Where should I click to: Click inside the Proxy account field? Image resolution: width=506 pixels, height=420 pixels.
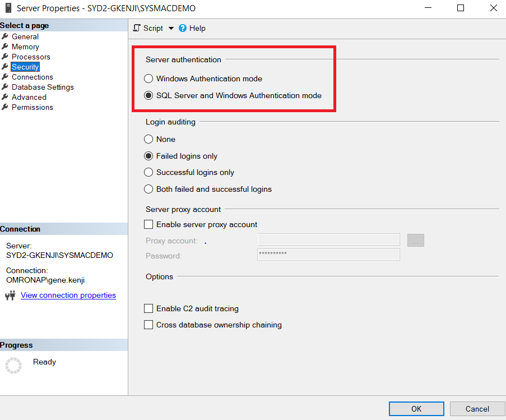click(x=328, y=239)
